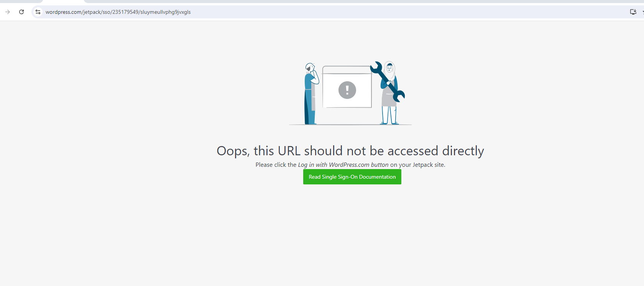Image resolution: width=644 pixels, height=286 pixels.
Task: Click the word 'accessed' in heading
Action: pyautogui.click(x=412, y=151)
